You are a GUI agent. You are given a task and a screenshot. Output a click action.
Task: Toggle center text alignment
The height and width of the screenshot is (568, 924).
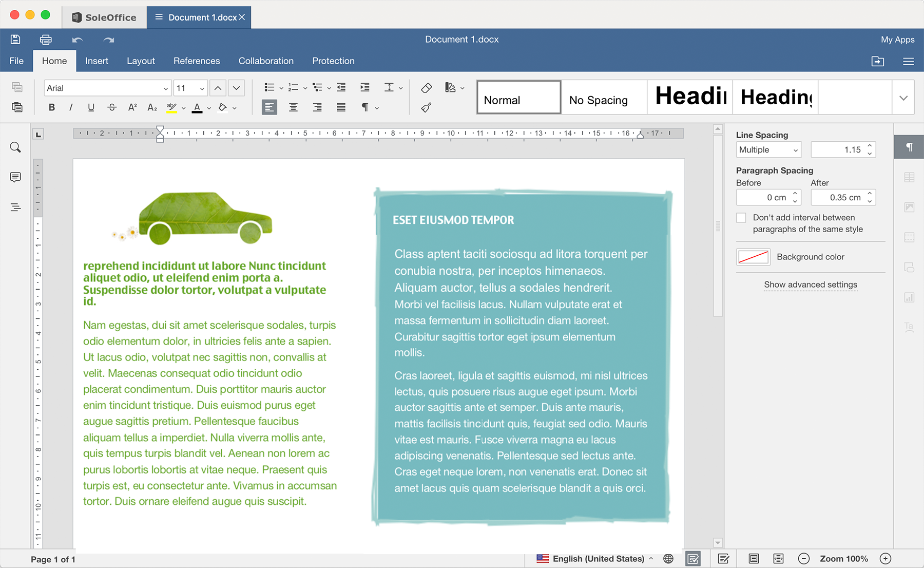(293, 107)
